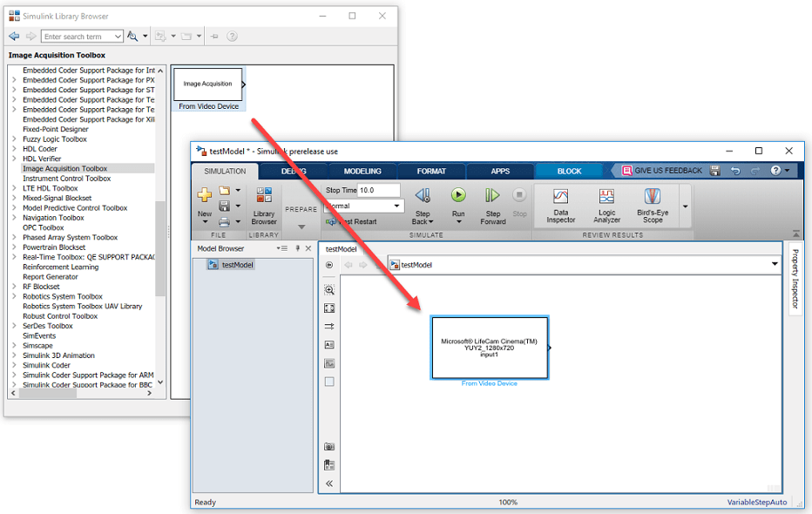Click the Fit to View icon on canvas palette
The width and height of the screenshot is (812, 514).
coord(329,308)
